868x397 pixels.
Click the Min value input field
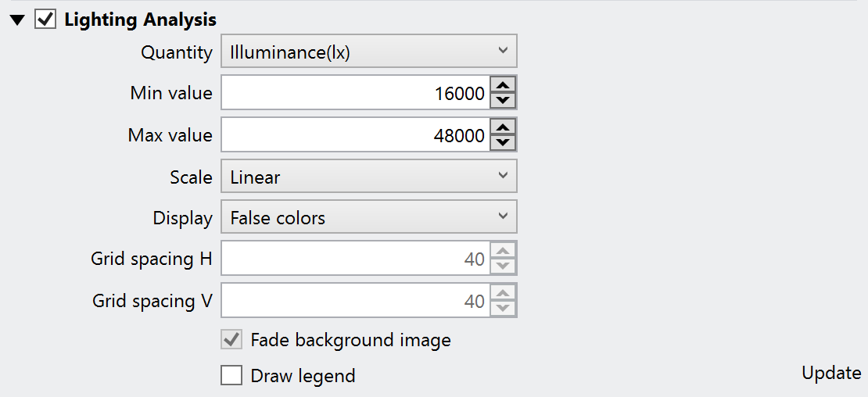355,93
